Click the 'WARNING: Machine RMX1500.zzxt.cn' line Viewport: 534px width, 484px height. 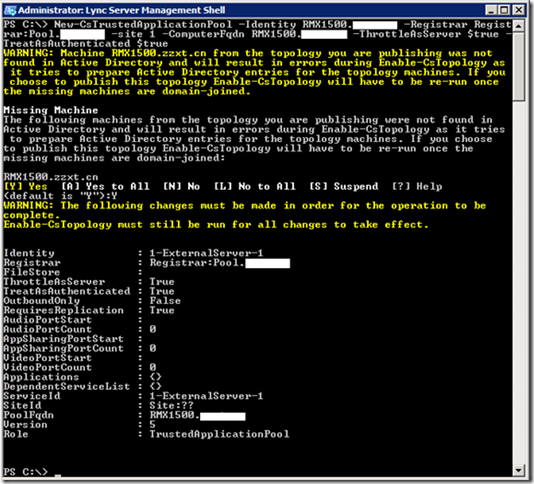click(248, 53)
